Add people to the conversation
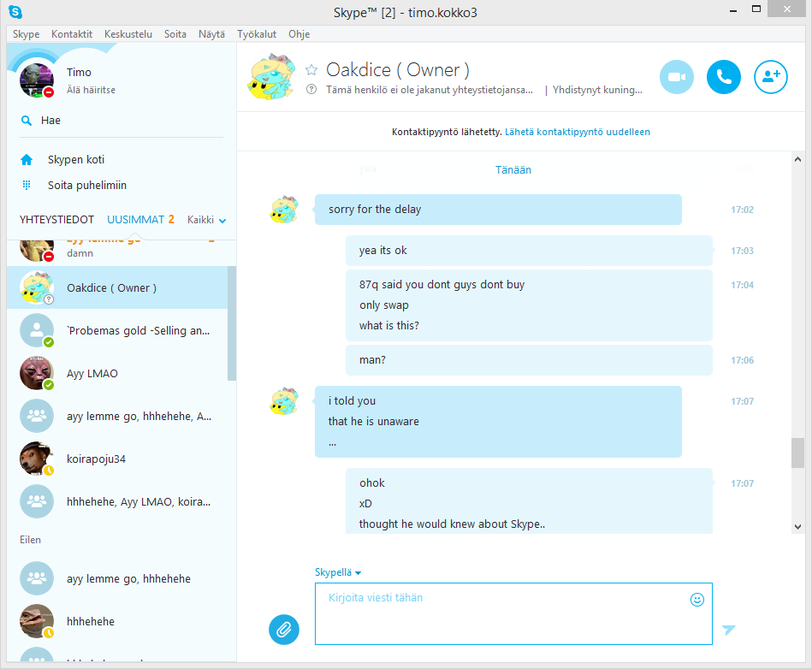Image resolution: width=812 pixels, height=669 pixels. 771,77
